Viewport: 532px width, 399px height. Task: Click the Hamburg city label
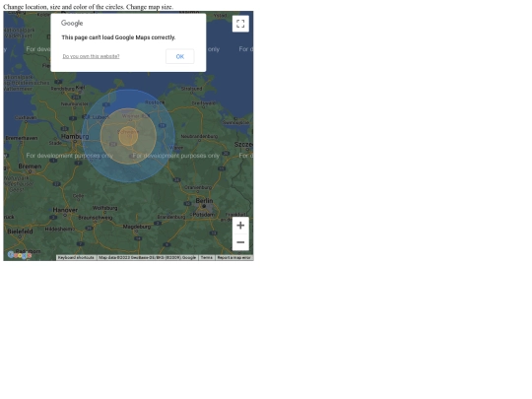[x=75, y=136]
